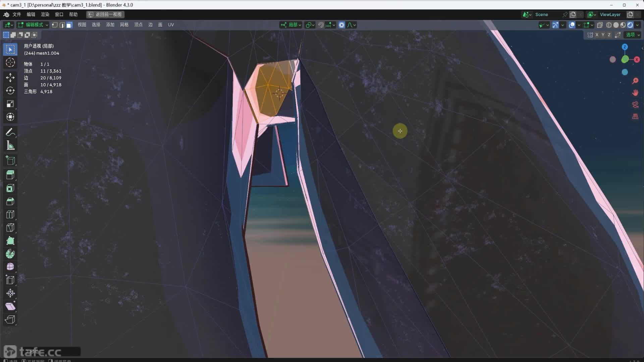Select the Rotate tool
Image resolution: width=644 pixels, height=362 pixels.
click(10, 91)
